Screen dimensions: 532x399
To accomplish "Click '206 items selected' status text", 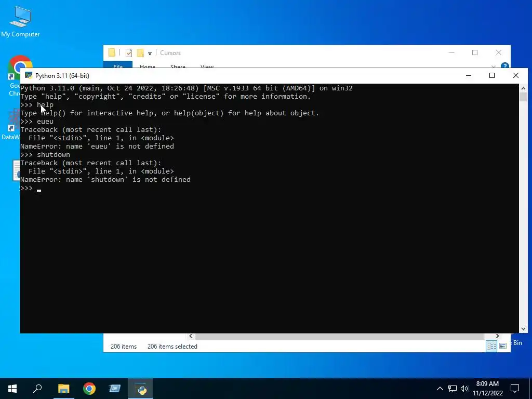I will pyautogui.click(x=172, y=347).
